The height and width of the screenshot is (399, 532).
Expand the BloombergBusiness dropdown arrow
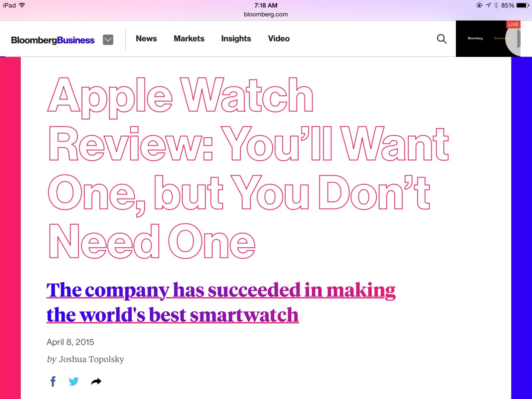108,40
